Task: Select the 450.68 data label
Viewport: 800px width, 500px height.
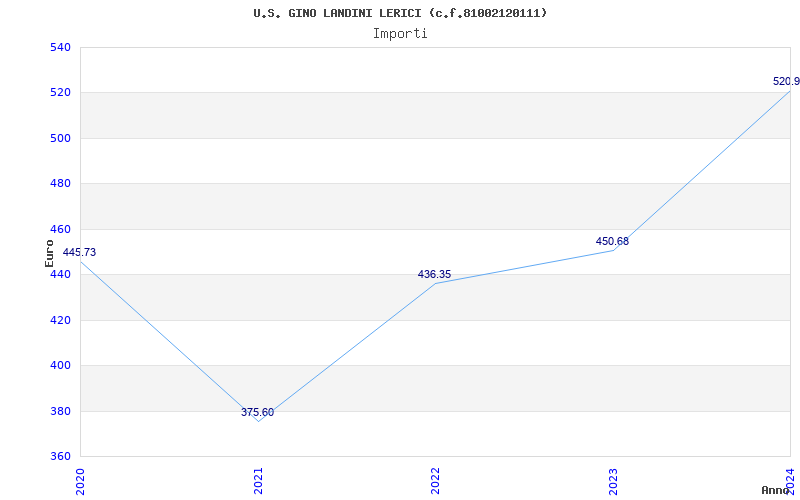Action: (x=612, y=241)
